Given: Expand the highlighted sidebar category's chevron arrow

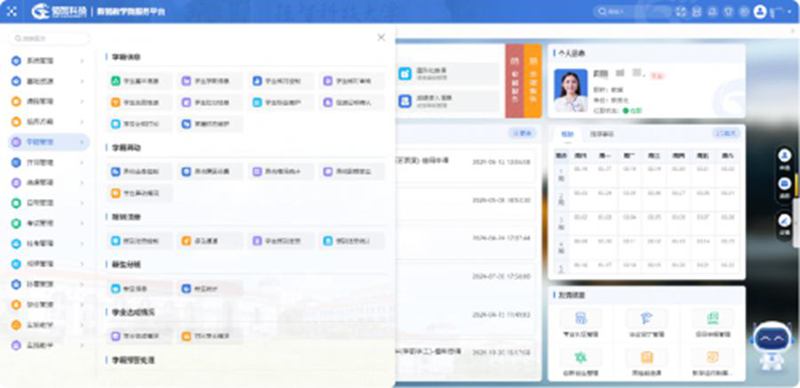Looking at the screenshot, I should (x=82, y=142).
